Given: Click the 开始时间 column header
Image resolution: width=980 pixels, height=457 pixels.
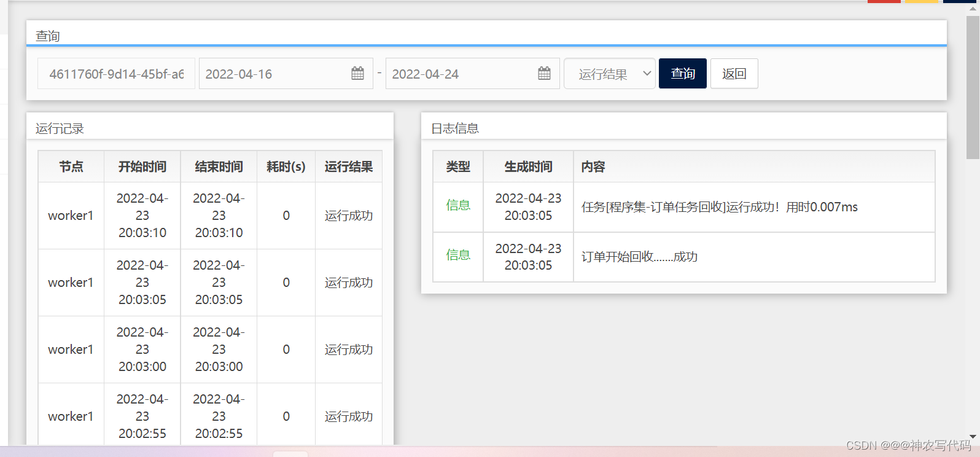Looking at the screenshot, I should [142, 166].
